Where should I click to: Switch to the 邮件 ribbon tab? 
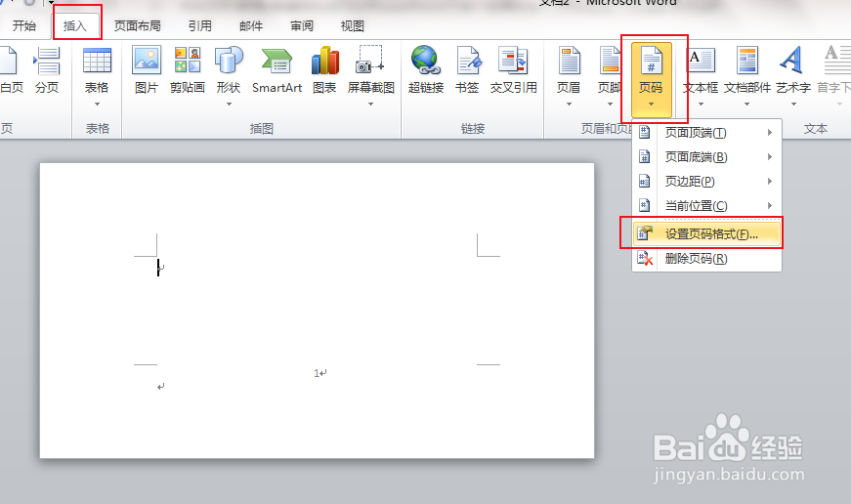(251, 25)
